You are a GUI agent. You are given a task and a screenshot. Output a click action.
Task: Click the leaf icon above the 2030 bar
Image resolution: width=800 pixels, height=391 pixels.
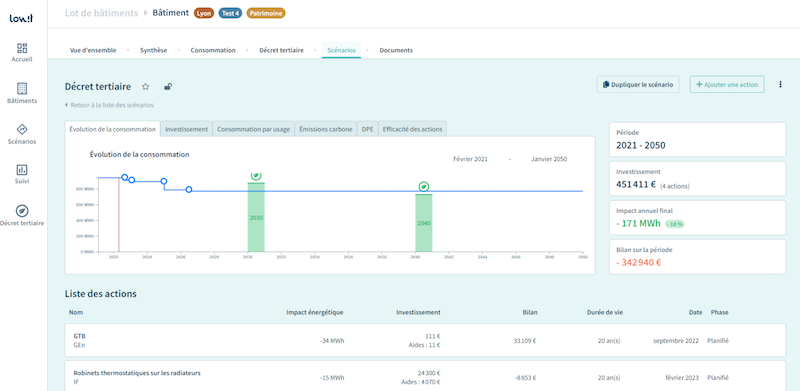tap(256, 175)
